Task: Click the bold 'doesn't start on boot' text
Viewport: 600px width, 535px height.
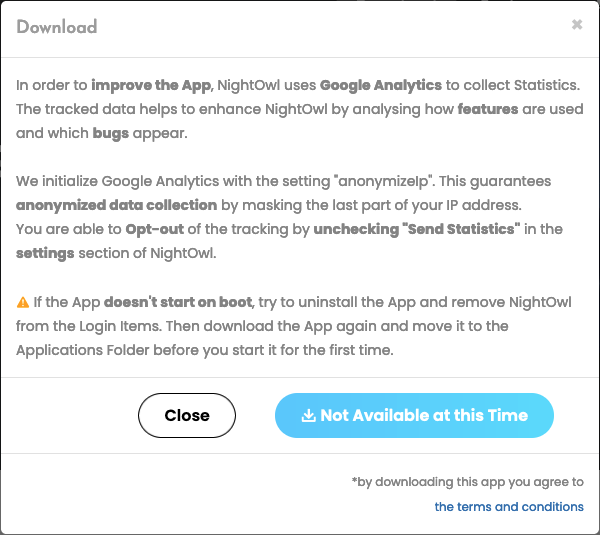Action: coord(178,302)
